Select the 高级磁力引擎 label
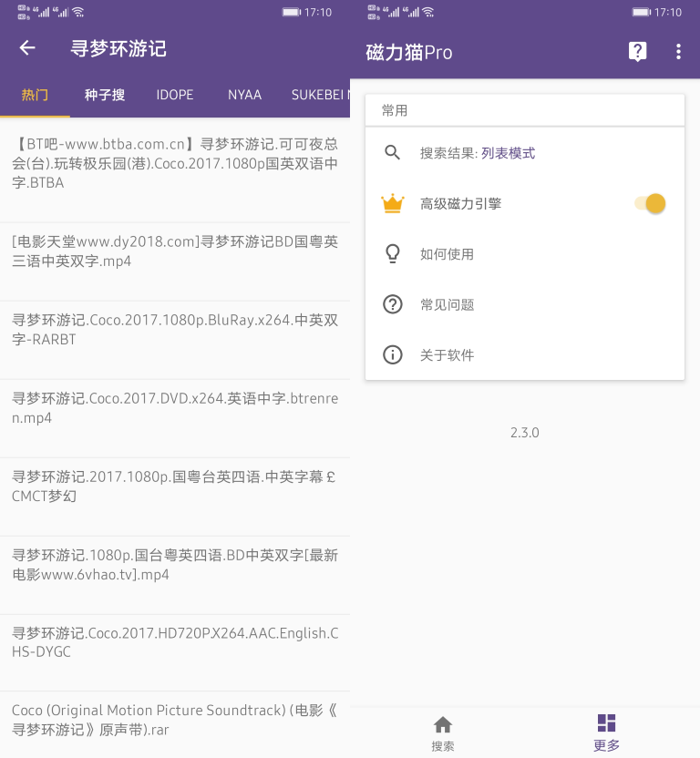Viewport: 700px width, 758px height. (460, 203)
